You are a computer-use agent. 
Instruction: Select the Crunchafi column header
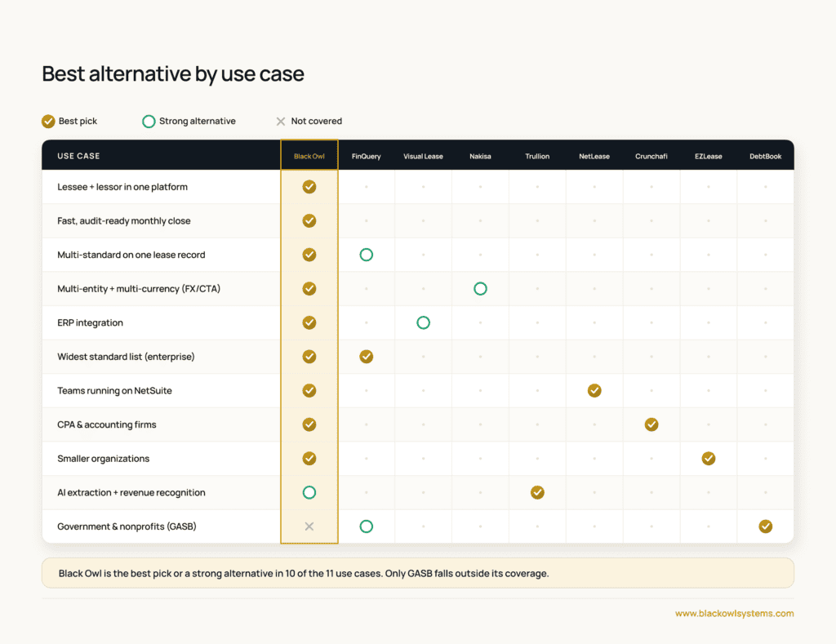(651, 156)
